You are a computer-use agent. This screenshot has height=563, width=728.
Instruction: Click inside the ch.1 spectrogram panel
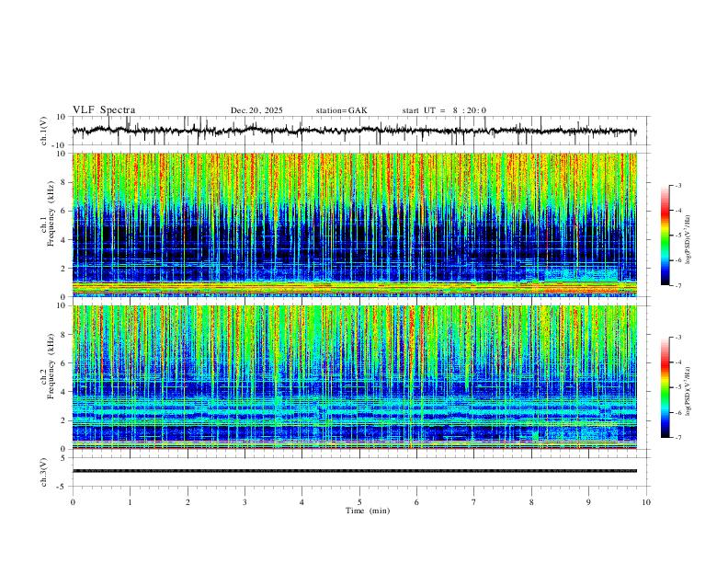(x=355, y=224)
